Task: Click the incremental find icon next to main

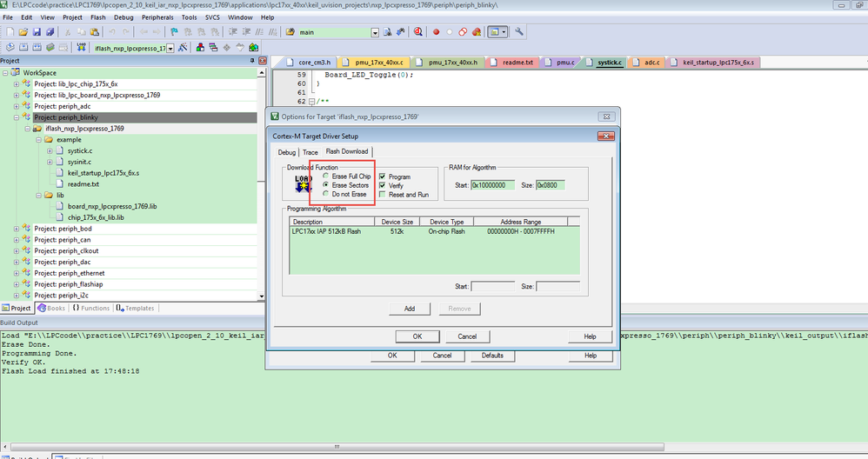Action: point(400,32)
